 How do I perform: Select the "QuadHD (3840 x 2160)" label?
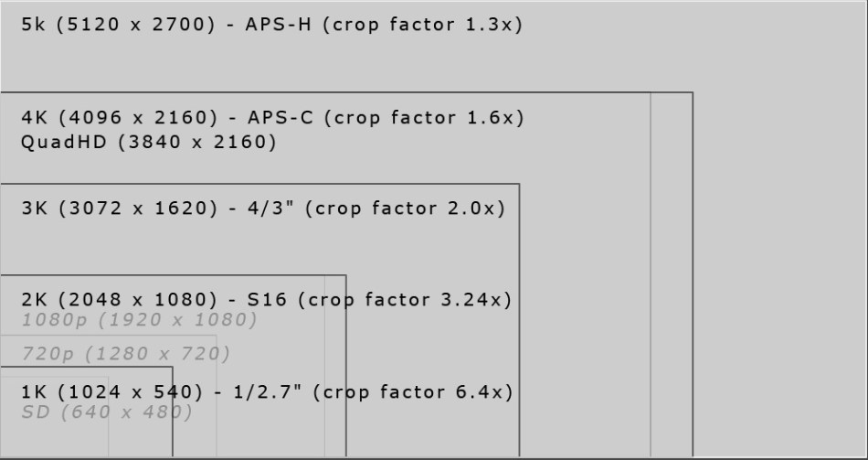[148, 143]
